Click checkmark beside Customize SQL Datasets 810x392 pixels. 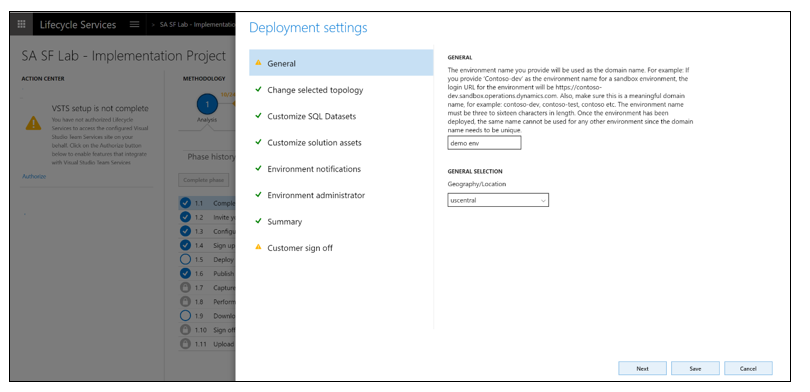[258, 116]
